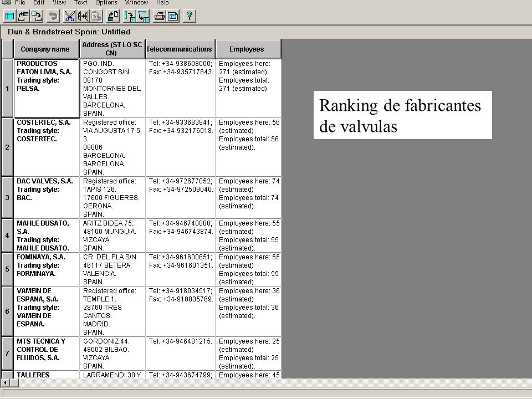Click the Employees here: 36 cell
The image size is (532, 399).
[x=248, y=311]
